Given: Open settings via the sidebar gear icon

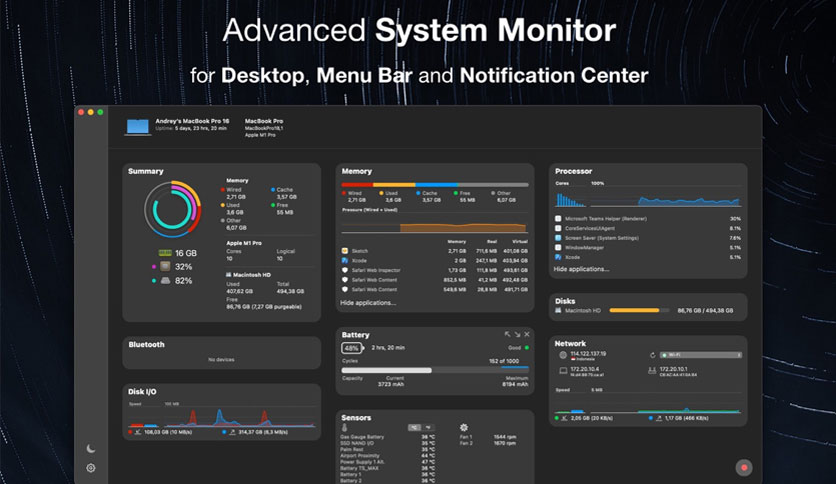Looking at the screenshot, I should point(91,468).
